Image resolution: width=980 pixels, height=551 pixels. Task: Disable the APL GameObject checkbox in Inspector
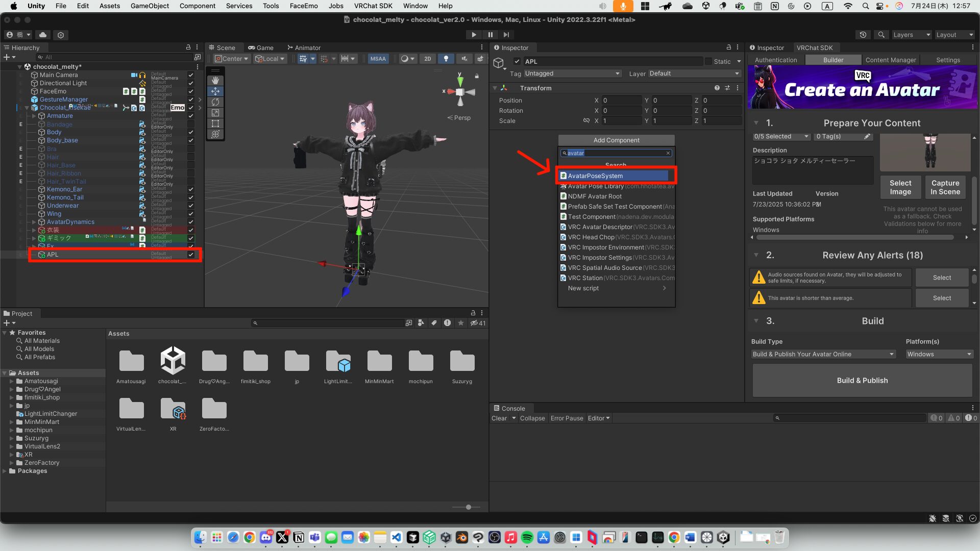(517, 61)
